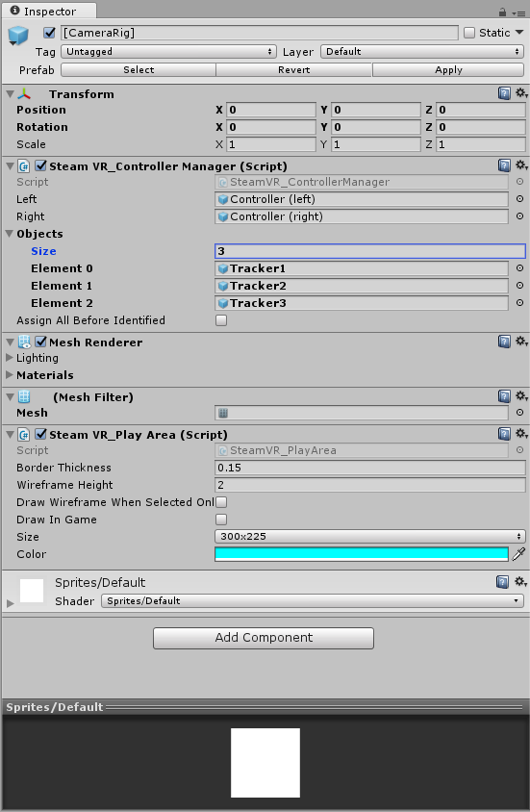
Task: Click the Border Thickness field 0.15
Action: [x=370, y=468]
